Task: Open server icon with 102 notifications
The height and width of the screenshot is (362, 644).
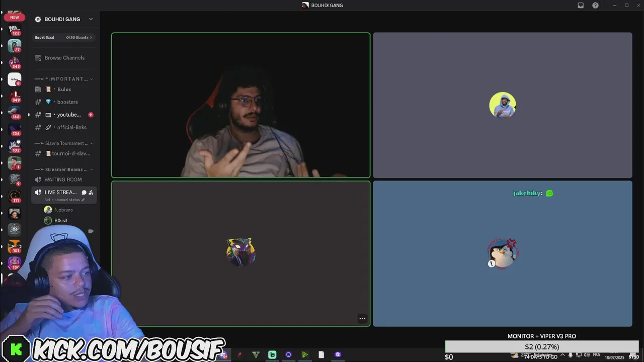Action: click(x=14, y=146)
